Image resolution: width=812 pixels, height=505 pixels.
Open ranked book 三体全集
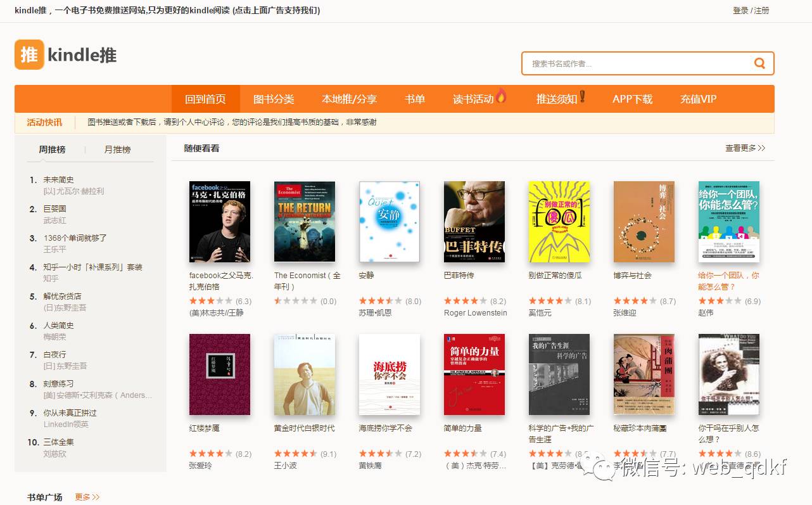tap(58, 442)
